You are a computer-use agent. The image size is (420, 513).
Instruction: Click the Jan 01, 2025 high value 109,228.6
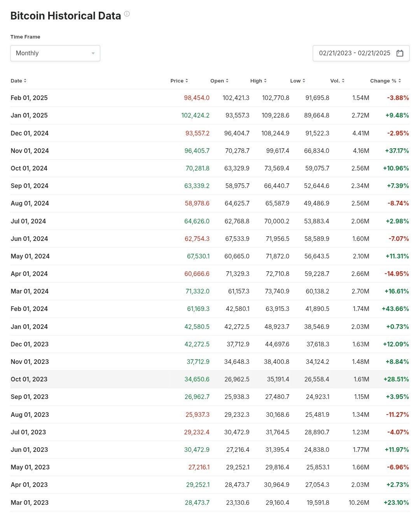click(x=275, y=115)
